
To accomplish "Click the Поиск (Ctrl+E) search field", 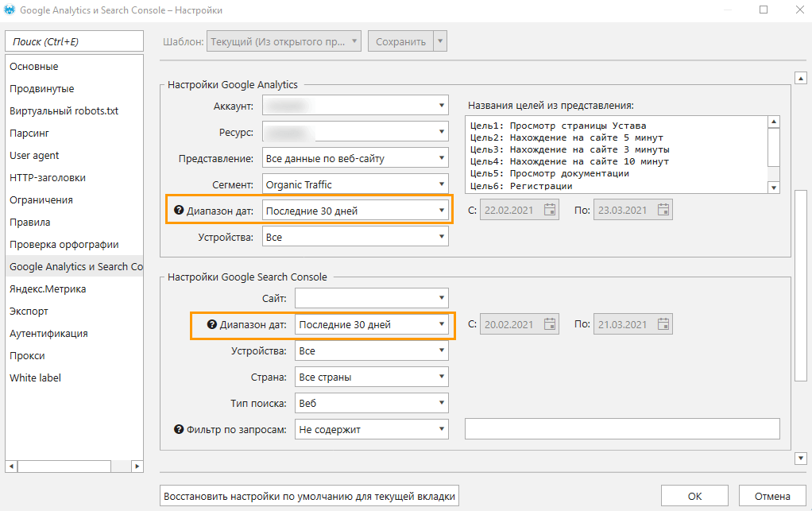I will [74, 41].
